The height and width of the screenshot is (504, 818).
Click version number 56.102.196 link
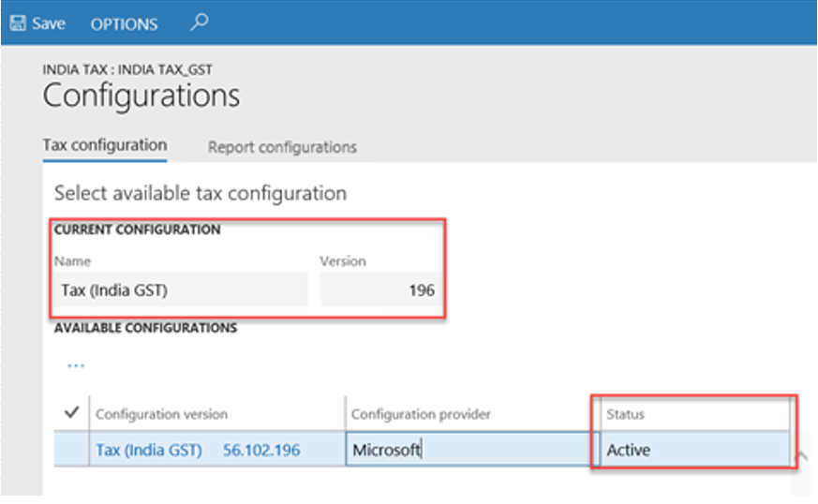tap(261, 451)
